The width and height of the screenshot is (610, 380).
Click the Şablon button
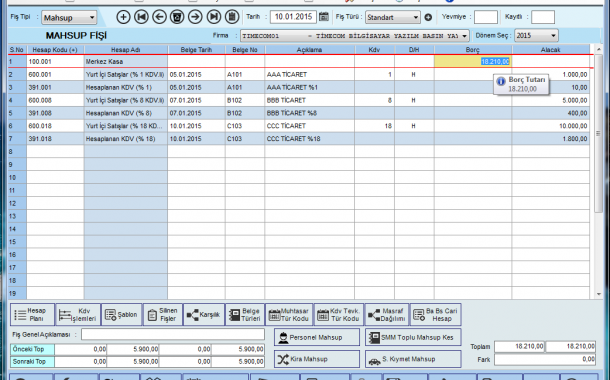click(x=122, y=315)
